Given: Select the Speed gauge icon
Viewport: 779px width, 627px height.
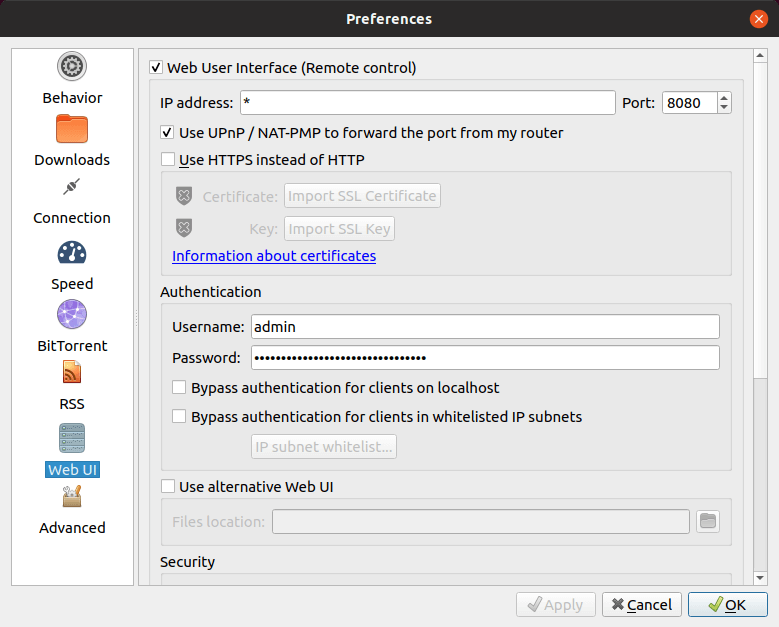Looking at the screenshot, I should point(72,252).
